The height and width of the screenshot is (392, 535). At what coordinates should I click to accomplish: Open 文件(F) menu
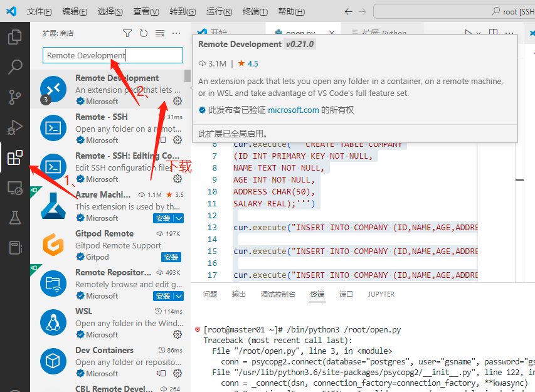coord(40,11)
